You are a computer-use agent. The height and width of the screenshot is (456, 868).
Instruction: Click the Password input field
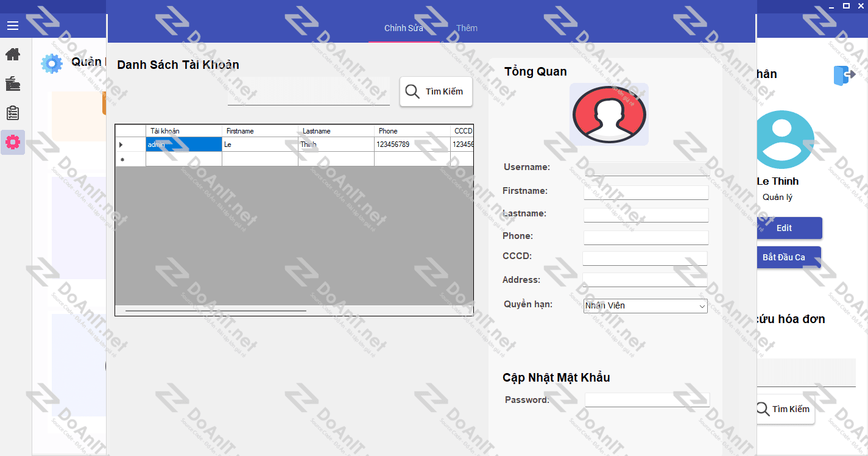coord(647,400)
